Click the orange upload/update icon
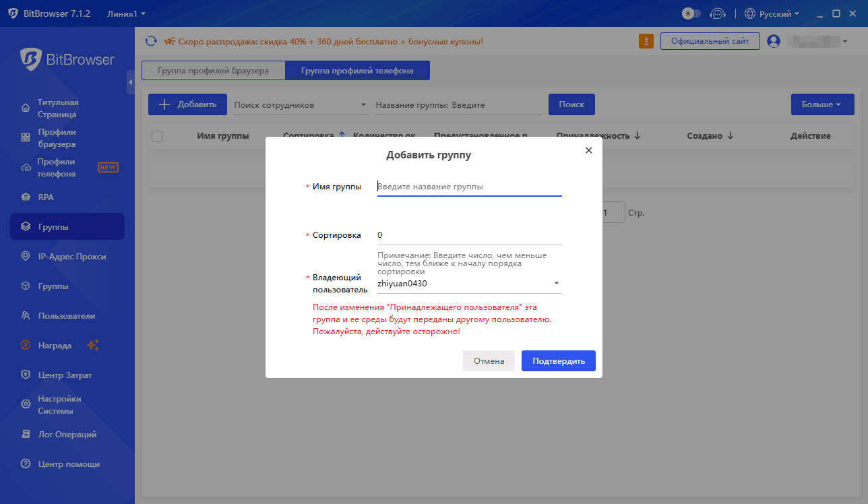The image size is (868, 504). (x=646, y=41)
